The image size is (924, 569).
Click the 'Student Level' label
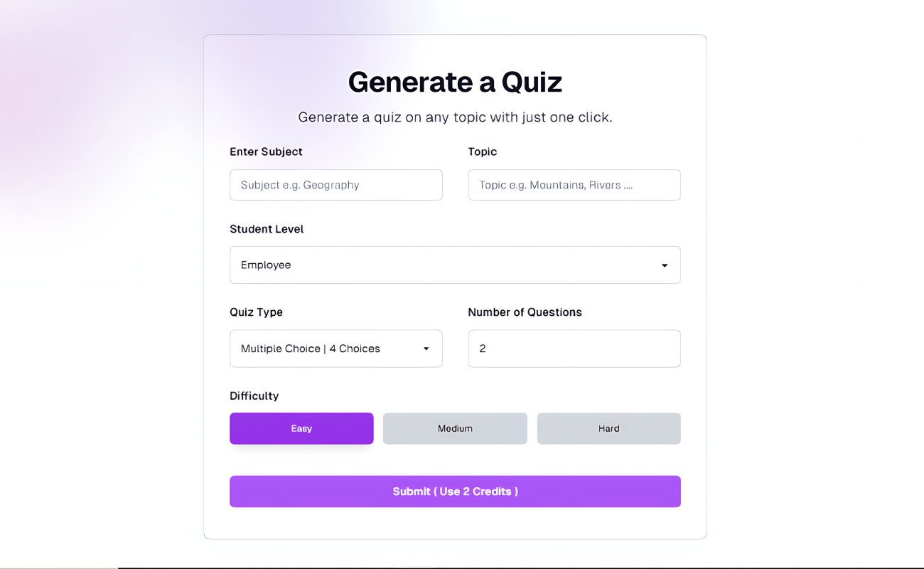[x=267, y=229]
